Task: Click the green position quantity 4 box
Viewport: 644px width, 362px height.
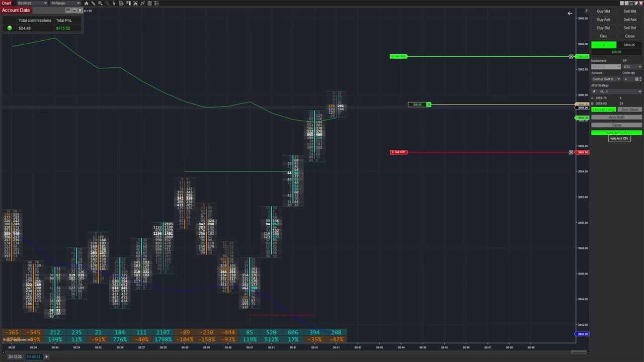Action: [604, 45]
